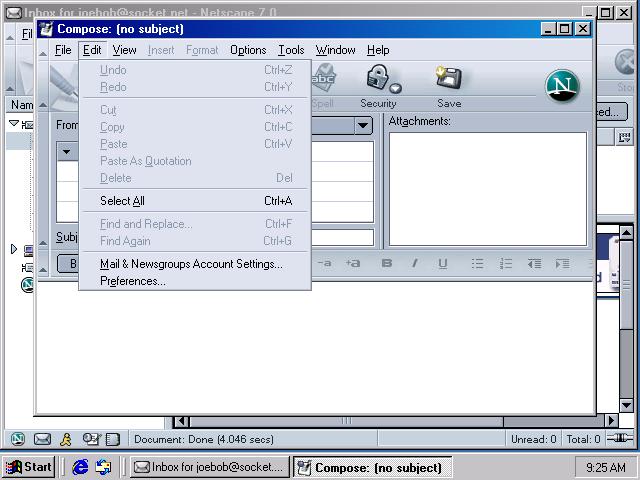Click horizontal scroll left arrow

click(182, 421)
